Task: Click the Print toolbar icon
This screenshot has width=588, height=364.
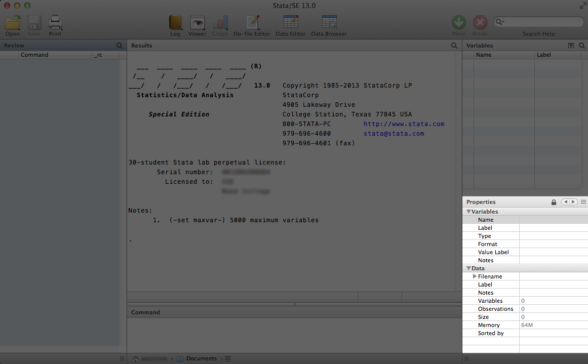Action: [55, 23]
